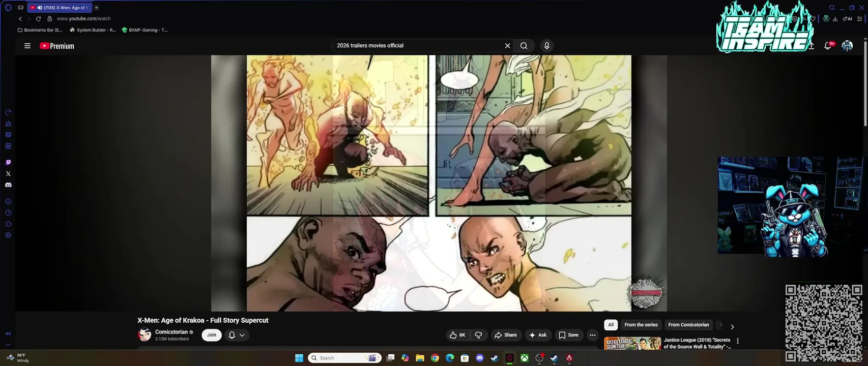868x366 pixels.
Task: Launch Google Chrome from the taskbar
Action: click(435, 358)
